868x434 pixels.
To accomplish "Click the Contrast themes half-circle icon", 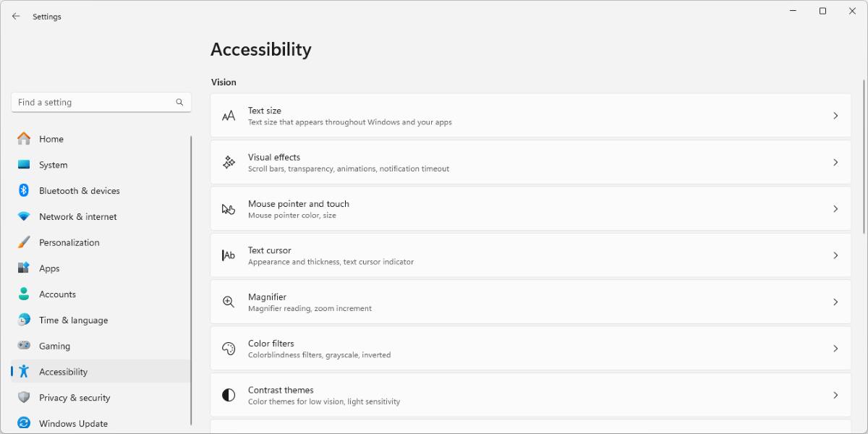I will (x=229, y=394).
